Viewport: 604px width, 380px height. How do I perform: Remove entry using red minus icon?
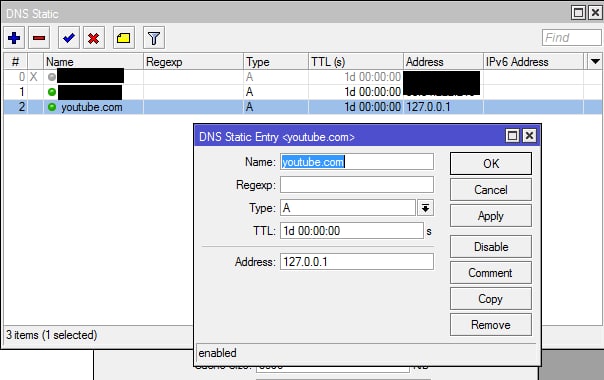click(x=39, y=38)
